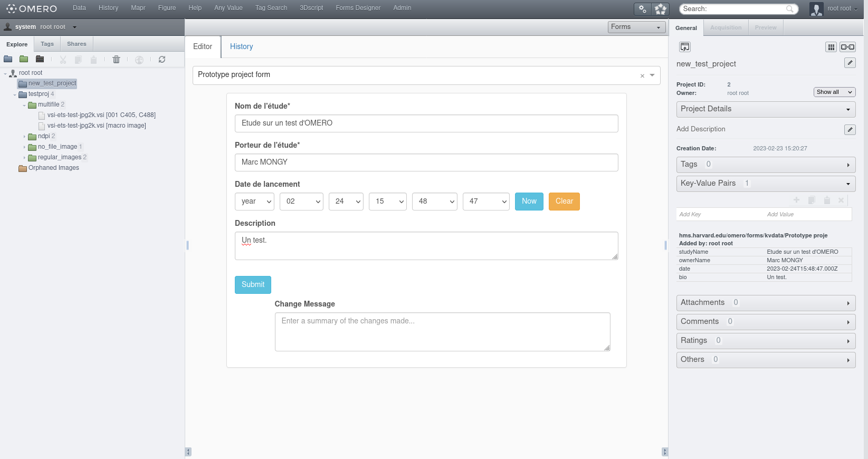Open the Activities panel icon in header
This screenshot has height=459, width=868.
click(x=661, y=9)
